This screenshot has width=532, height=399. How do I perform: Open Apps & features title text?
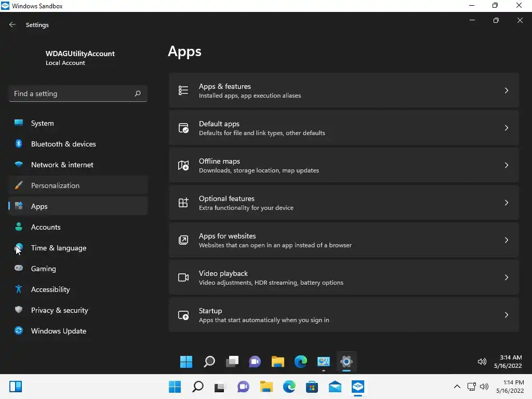[224, 87]
